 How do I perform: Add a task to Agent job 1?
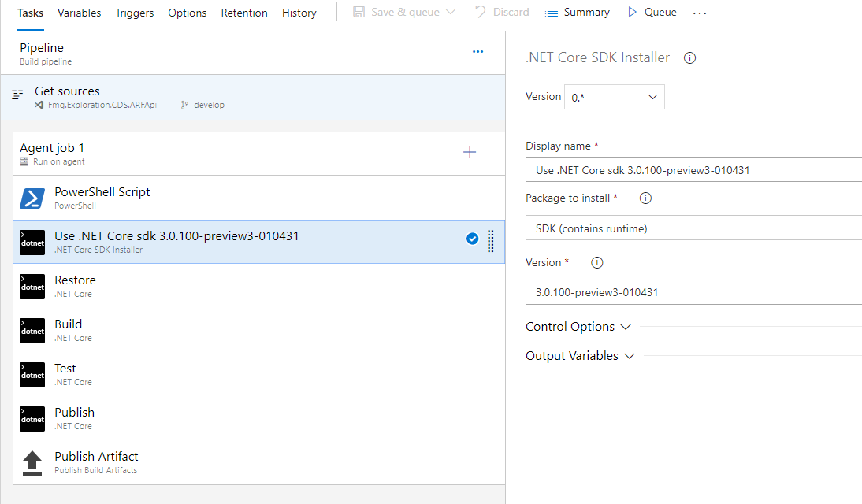(x=470, y=152)
